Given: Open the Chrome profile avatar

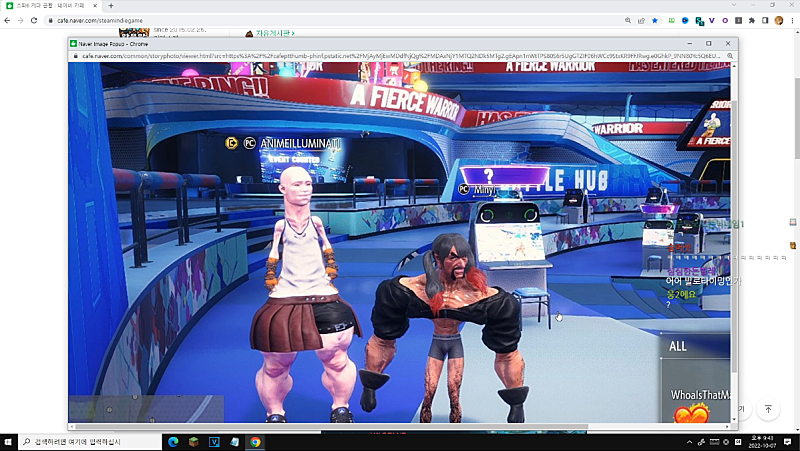Looking at the screenshot, I should pyautogui.click(x=779, y=20).
